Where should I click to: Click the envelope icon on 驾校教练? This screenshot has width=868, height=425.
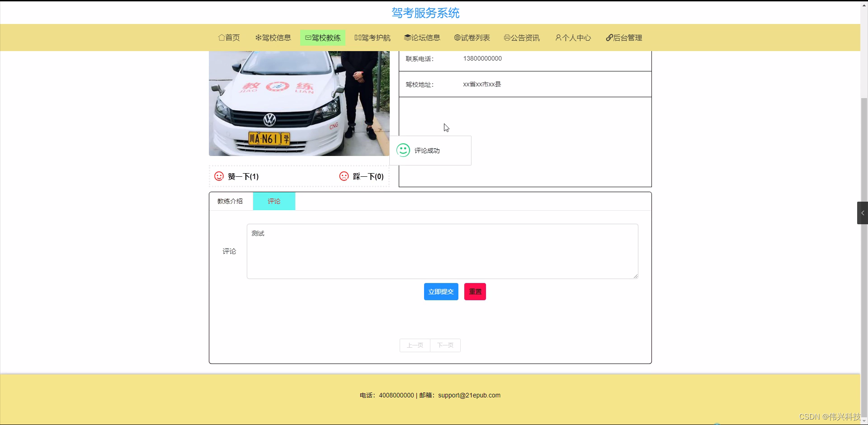[x=307, y=38]
